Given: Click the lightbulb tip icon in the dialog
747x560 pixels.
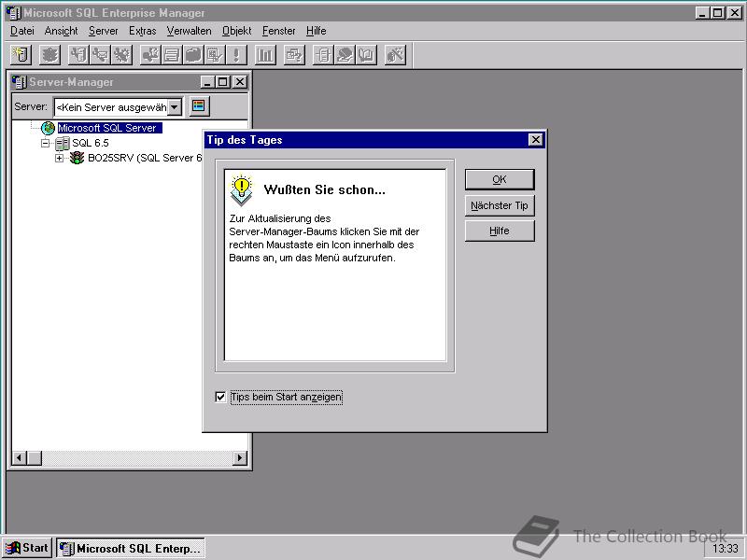Looking at the screenshot, I should click(x=242, y=189).
